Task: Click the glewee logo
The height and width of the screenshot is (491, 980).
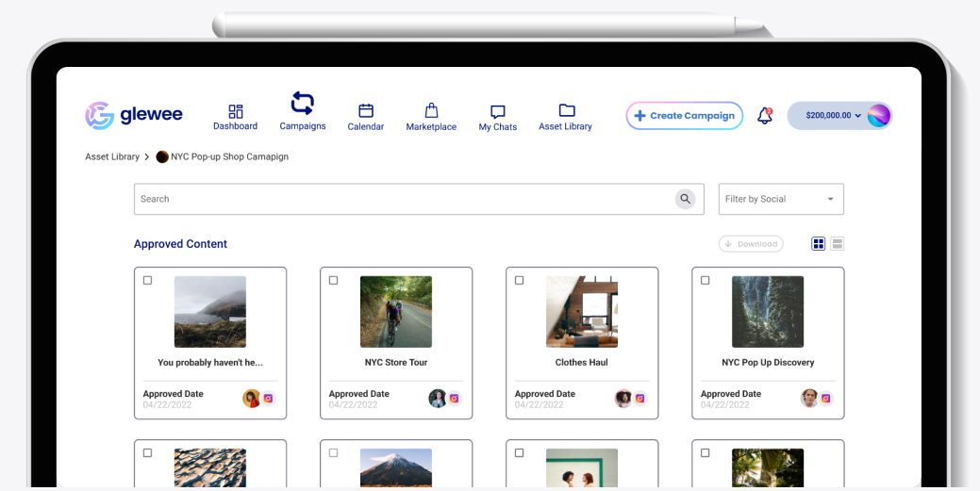Action: (134, 115)
